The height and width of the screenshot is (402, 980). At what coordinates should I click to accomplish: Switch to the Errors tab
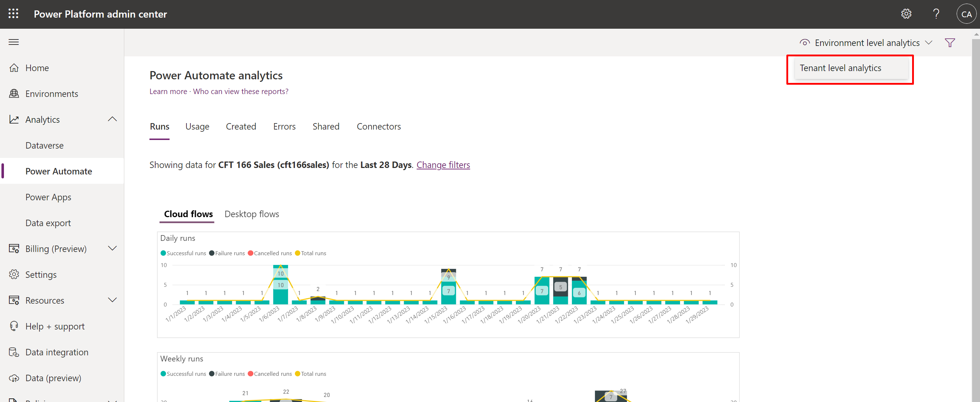284,127
